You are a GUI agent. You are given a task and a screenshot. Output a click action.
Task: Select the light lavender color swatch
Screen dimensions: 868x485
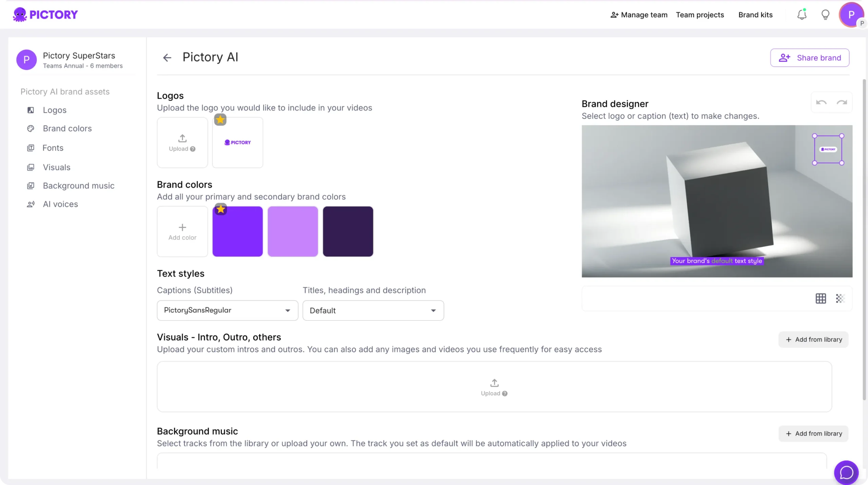pyautogui.click(x=293, y=231)
